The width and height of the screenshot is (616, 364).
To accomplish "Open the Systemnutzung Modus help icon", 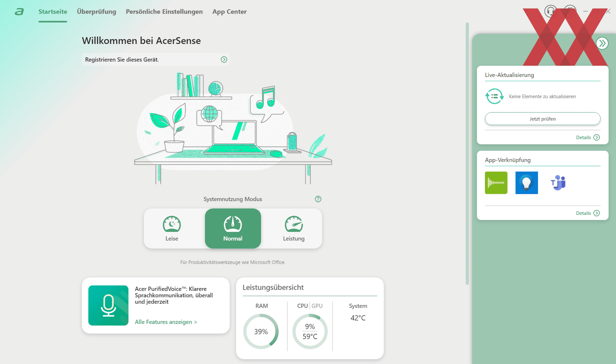I will [318, 199].
